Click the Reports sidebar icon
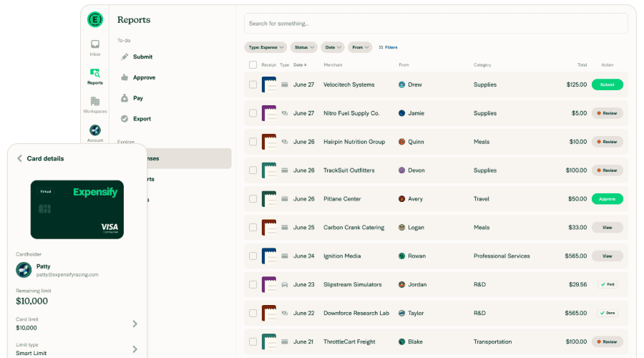 [95, 74]
